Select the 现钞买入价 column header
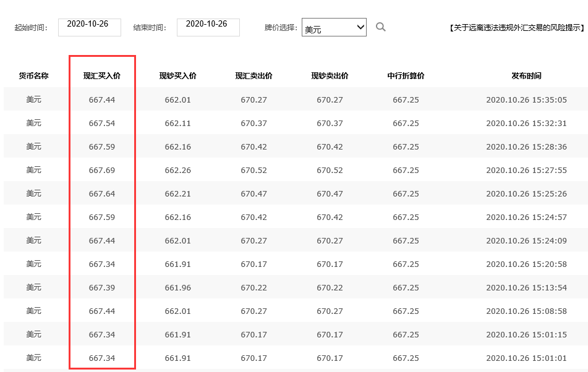The height and width of the screenshot is (372, 588). (x=178, y=75)
